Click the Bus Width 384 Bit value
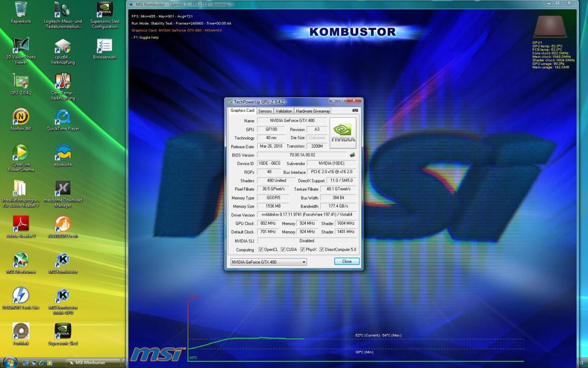Viewport: 588px width, 368px height. point(338,197)
